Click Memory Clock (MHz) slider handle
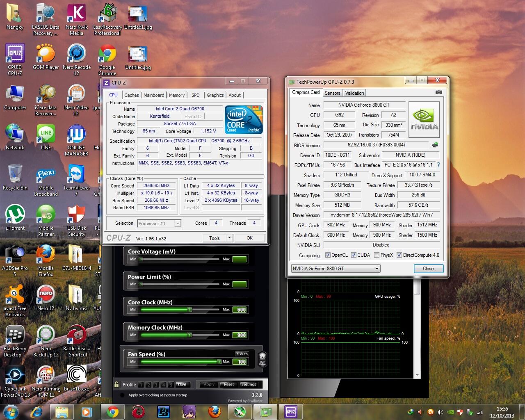 click(x=190, y=335)
